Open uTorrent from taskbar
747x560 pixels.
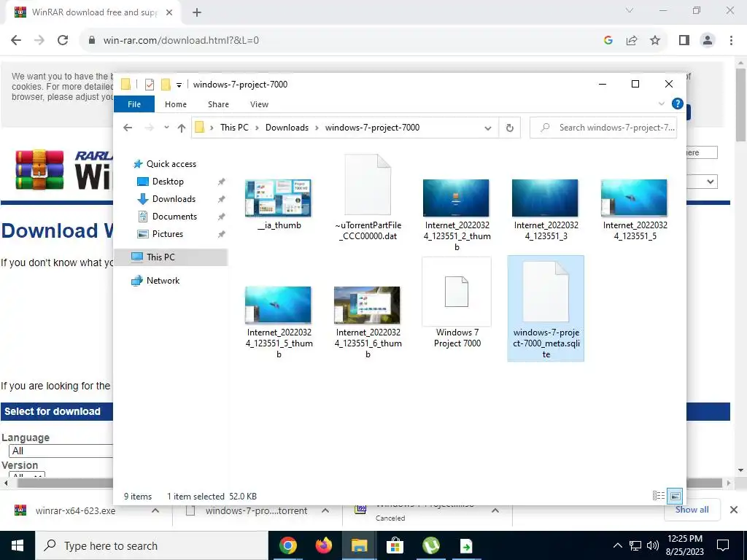[430, 545]
